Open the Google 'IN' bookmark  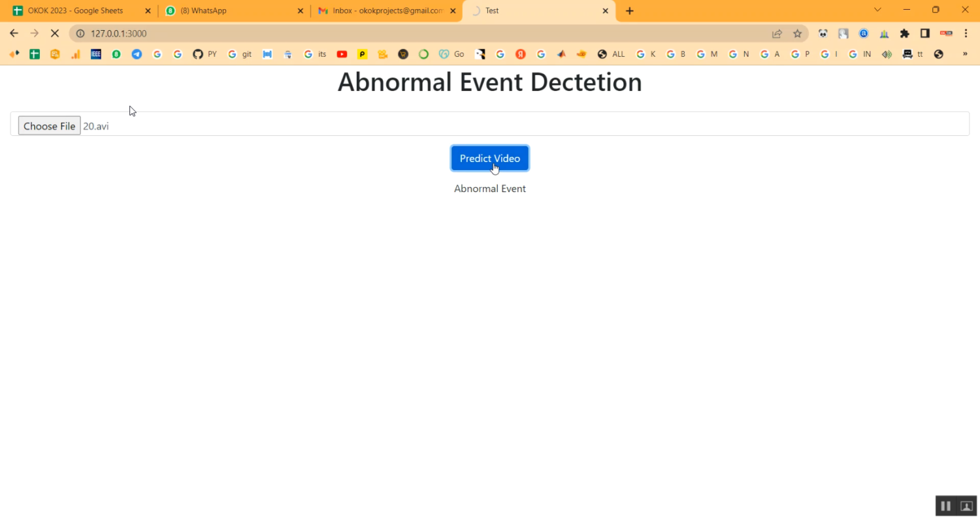pyautogui.click(x=860, y=54)
